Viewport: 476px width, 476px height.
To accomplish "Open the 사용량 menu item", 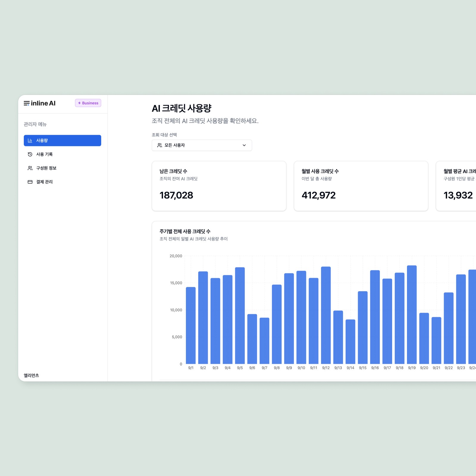I will [62, 140].
